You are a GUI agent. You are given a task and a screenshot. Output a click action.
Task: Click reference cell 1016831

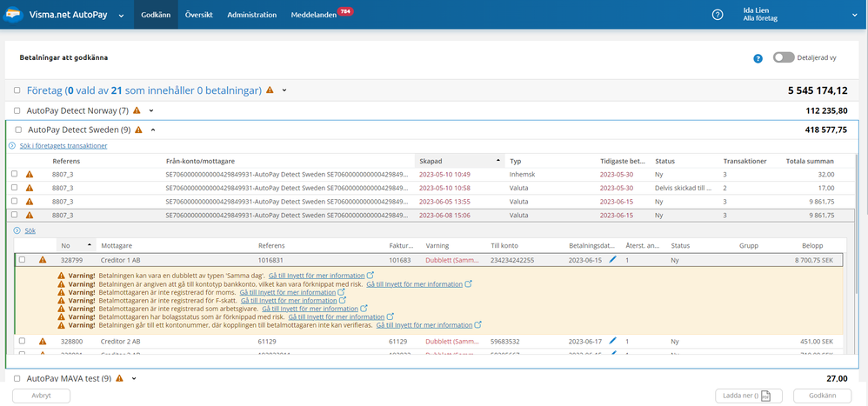click(270, 259)
